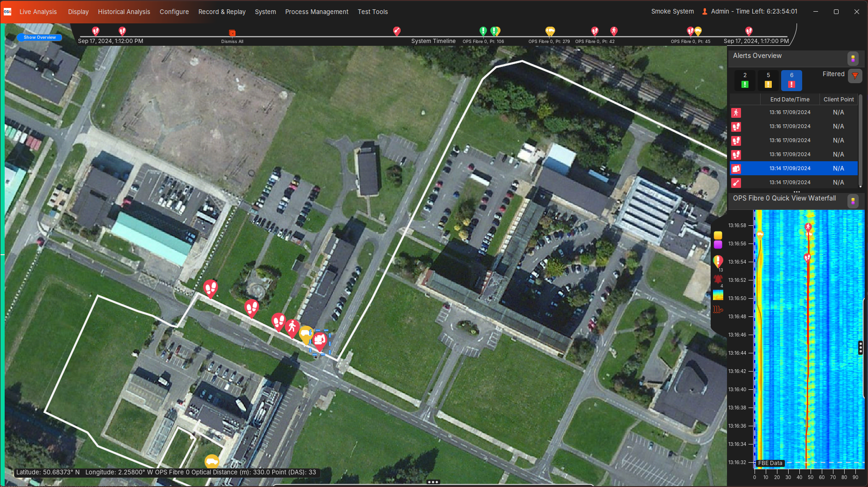868x487 pixels.
Task: Expand the bottom panel via the three-dot handle
Action: tap(433, 482)
